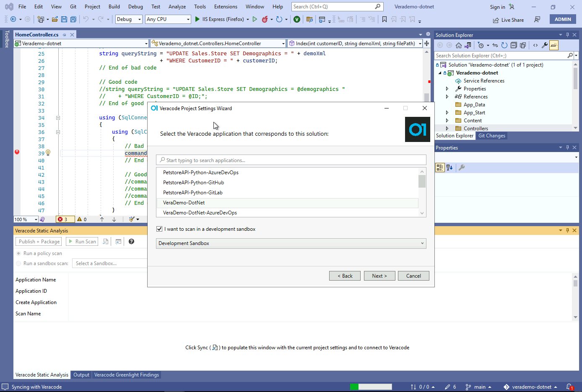Viewport: 582px width, 392px height.
Task: Open the Debug configuration dropdown
Action: [129, 19]
